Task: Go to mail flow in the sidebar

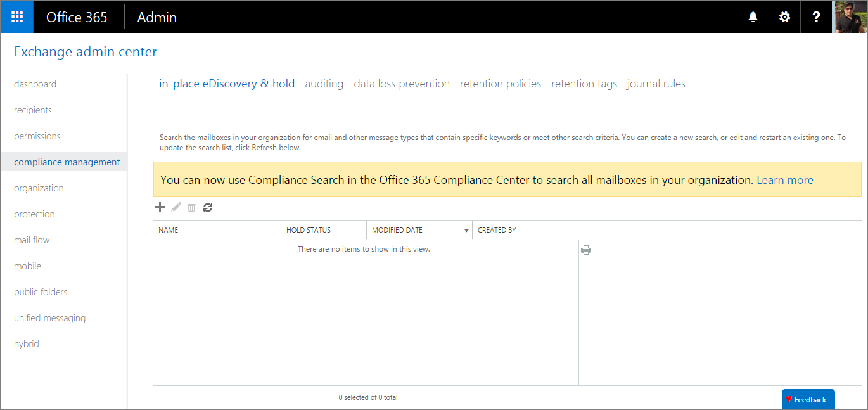Action: (32, 240)
